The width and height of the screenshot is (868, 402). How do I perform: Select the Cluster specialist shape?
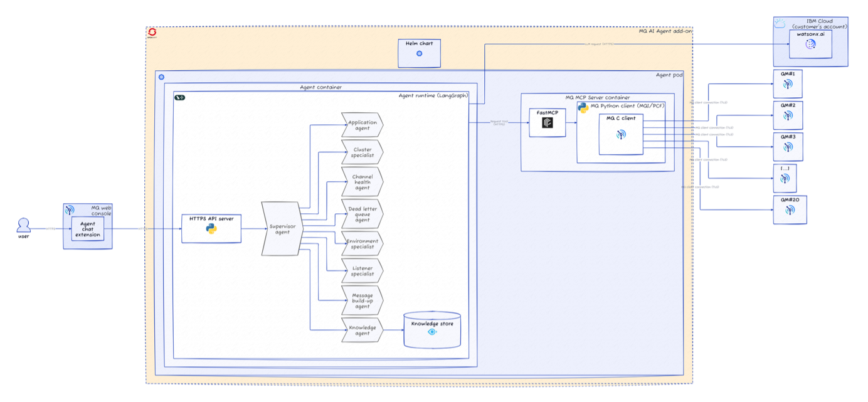(362, 152)
